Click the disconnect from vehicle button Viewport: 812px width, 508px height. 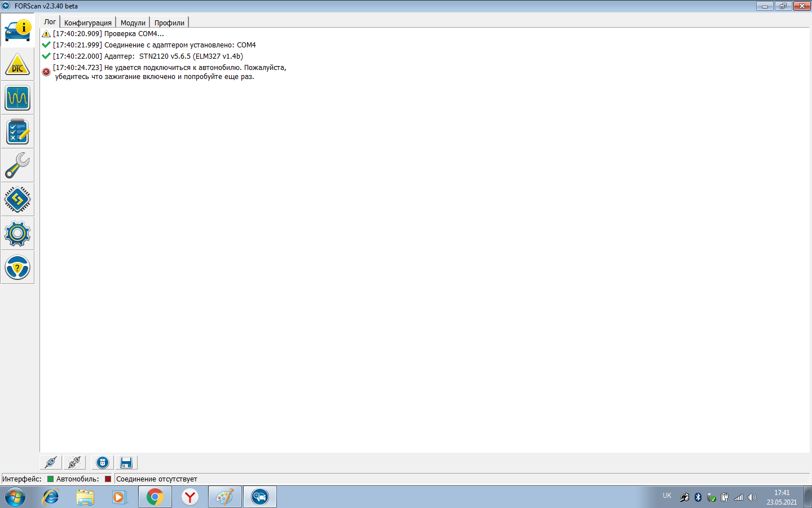pyautogui.click(x=74, y=463)
